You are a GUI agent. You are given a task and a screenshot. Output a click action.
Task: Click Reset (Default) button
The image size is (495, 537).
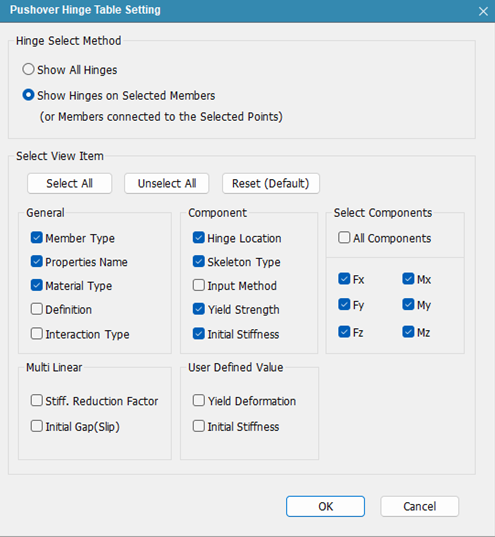pyautogui.click(x=271, y=184)
